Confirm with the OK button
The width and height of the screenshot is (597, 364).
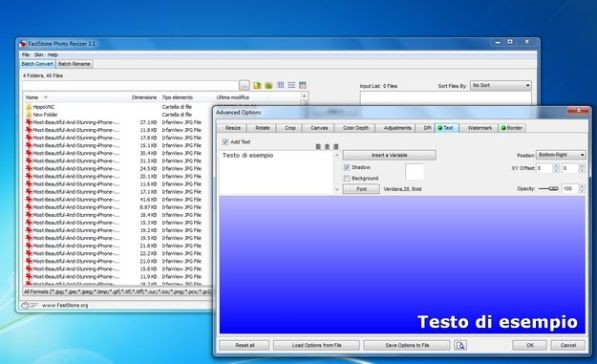point(530,345)
